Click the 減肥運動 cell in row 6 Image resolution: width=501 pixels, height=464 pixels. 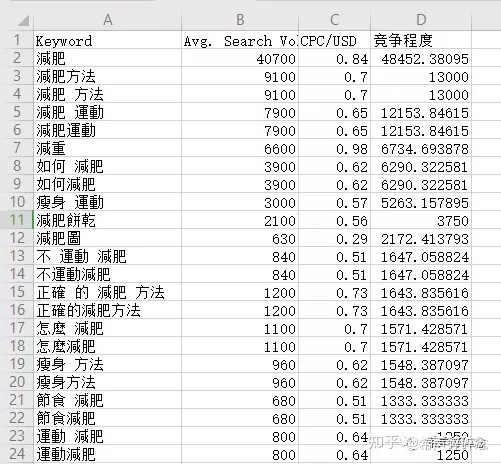click(x=107, y=130)
